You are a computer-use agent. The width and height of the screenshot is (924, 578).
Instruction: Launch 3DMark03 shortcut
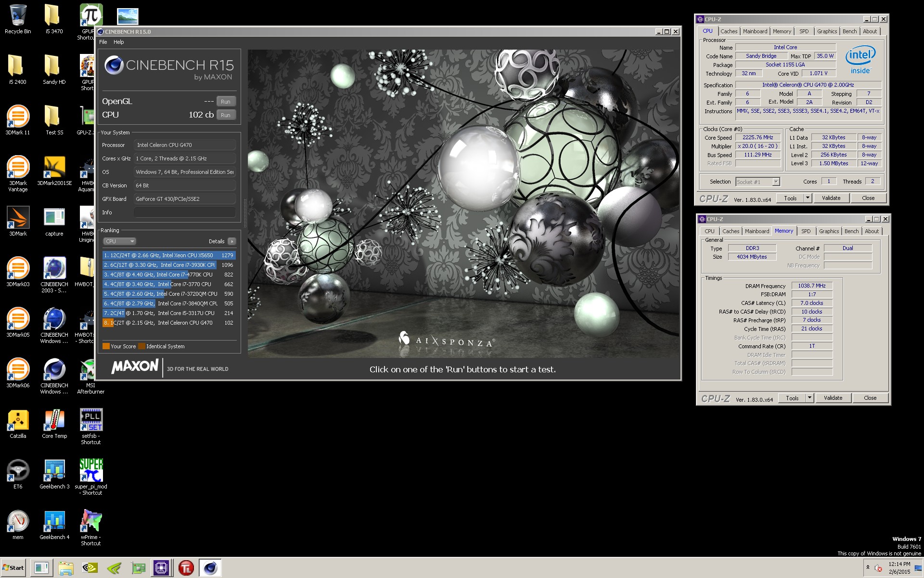[x=18, y=272]
